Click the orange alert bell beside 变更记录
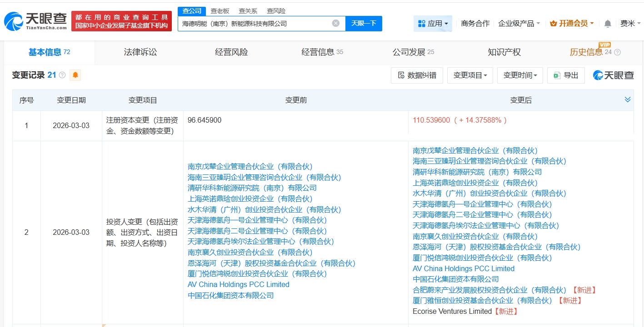This screenshot has height=327, width=644. coord(75,75)
